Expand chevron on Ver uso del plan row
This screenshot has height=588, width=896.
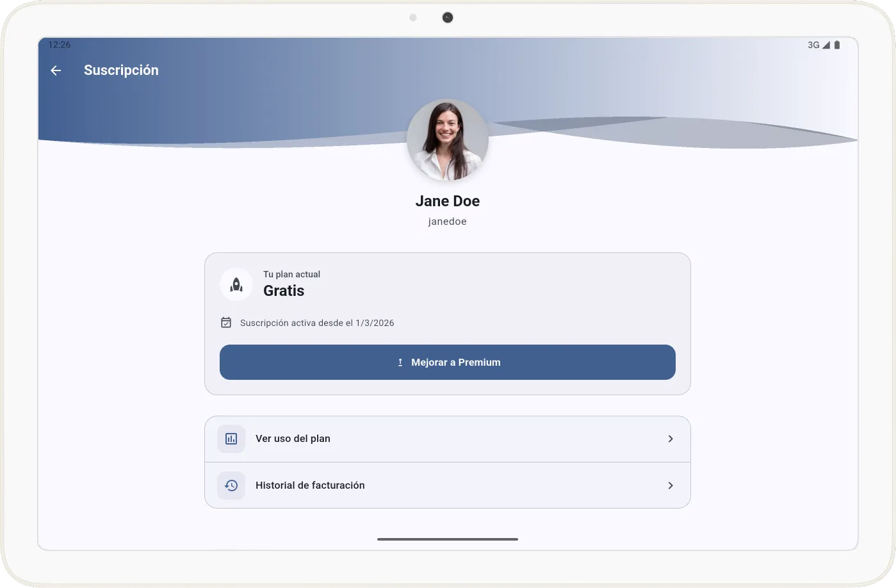pyautogui.click(x=671, y=439)
